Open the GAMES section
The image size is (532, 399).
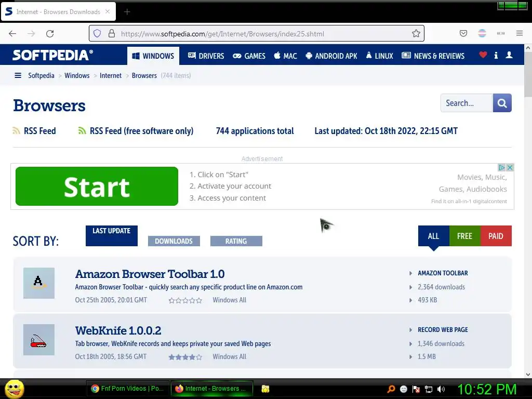249,56
